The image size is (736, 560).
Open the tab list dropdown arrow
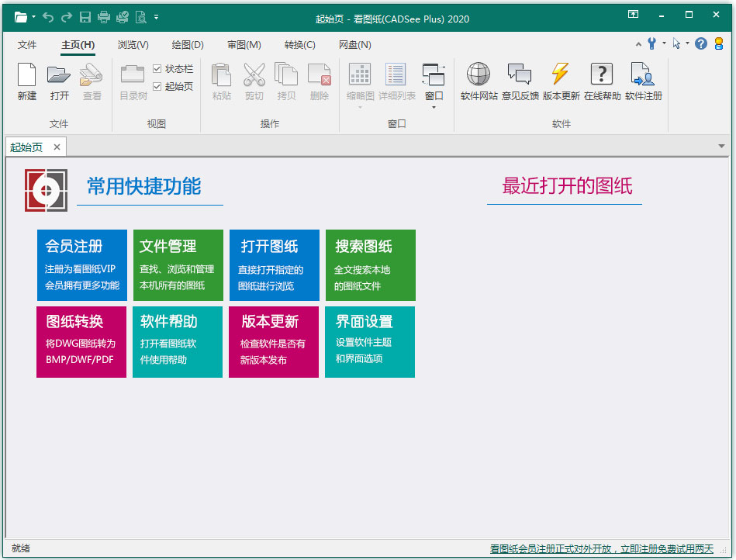tap(722, 146)
